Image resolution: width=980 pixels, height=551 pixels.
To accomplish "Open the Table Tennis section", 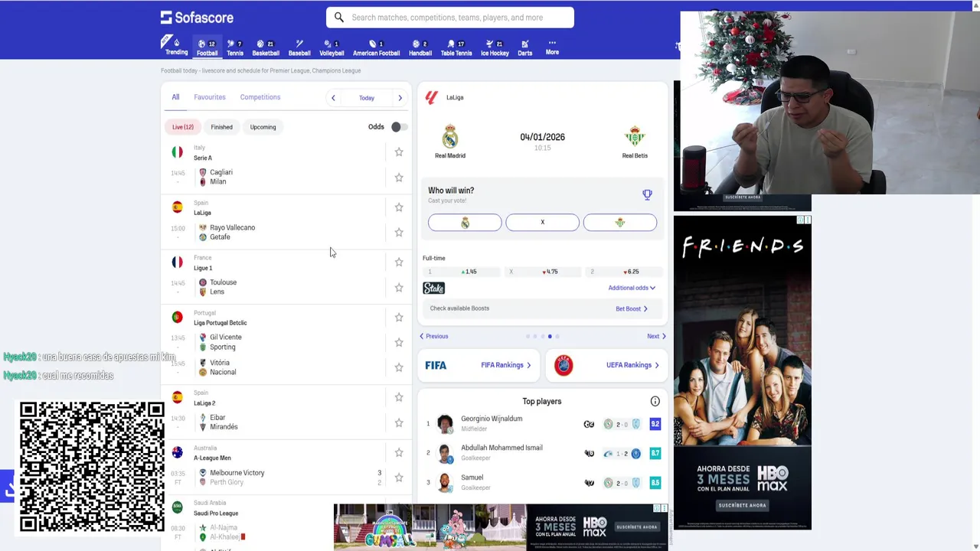I will click(x=456, y=47).
